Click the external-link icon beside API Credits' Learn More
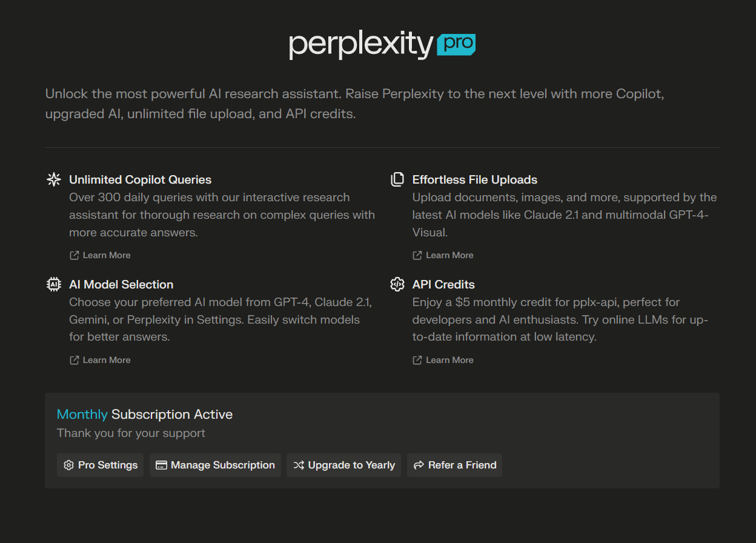The width and height of the screenshot is (756, 543). [x=416, y=359]
